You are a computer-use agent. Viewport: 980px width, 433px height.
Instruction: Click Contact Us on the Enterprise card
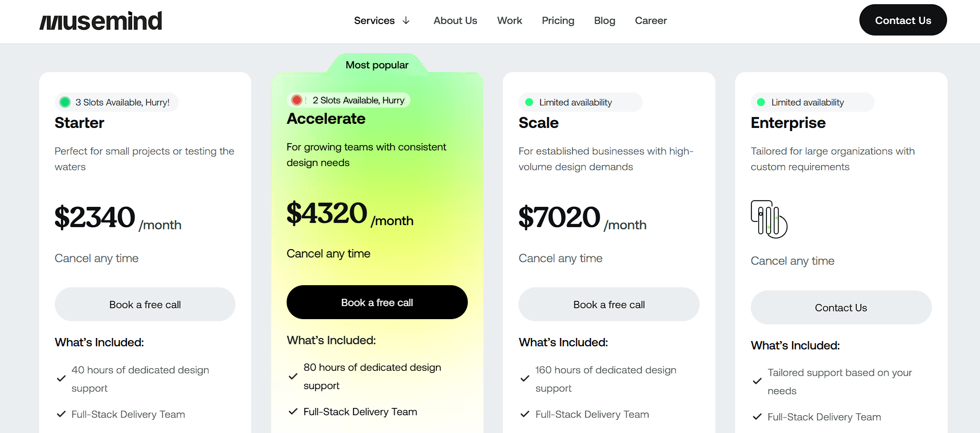(841, 308)
